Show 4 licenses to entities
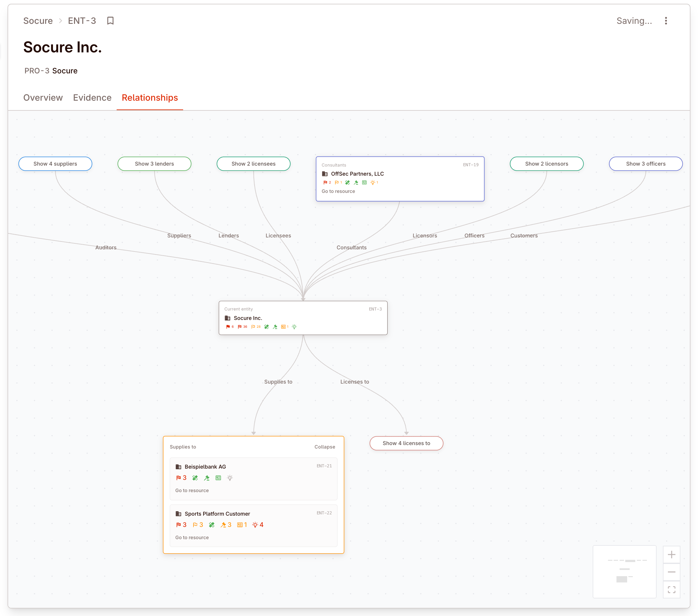 point(406,443)
